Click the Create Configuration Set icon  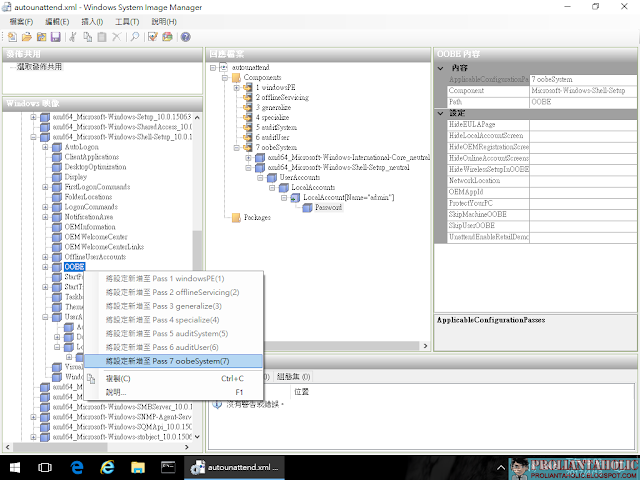pos(167,37)
